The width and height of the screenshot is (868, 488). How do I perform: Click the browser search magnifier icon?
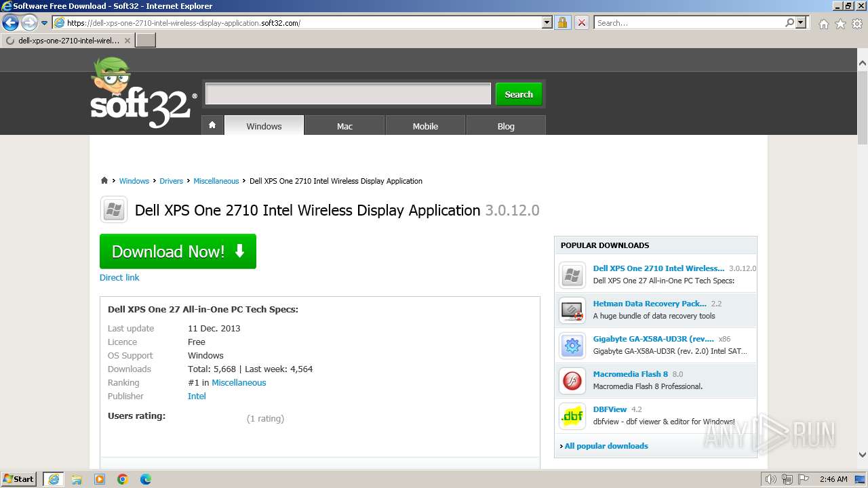tap(789, 22)
